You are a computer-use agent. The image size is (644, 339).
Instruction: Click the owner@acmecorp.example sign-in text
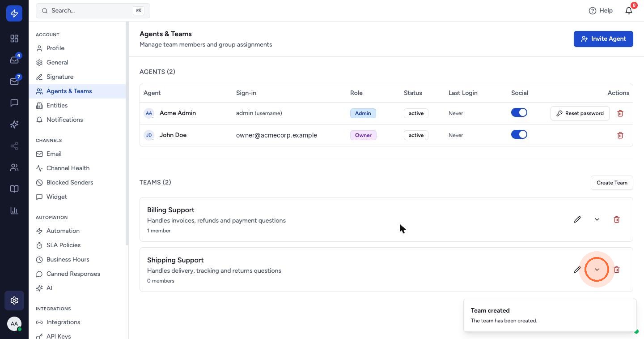click(x=276, y=135)
